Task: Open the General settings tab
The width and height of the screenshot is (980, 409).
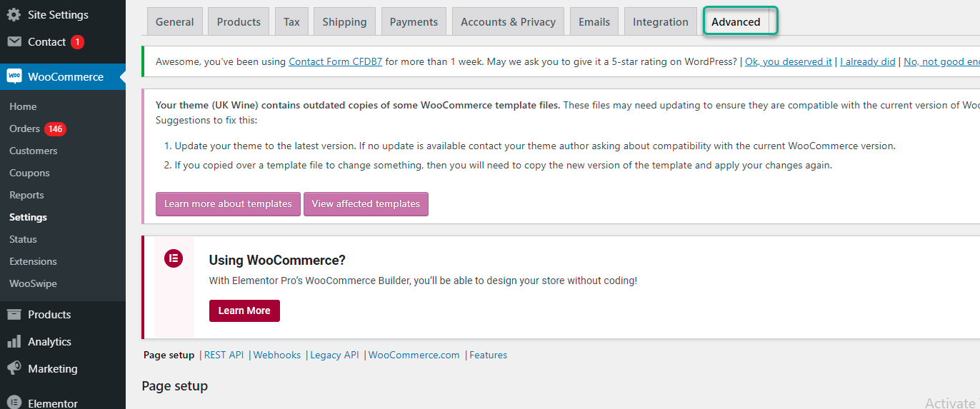Action: click(175, 21)
